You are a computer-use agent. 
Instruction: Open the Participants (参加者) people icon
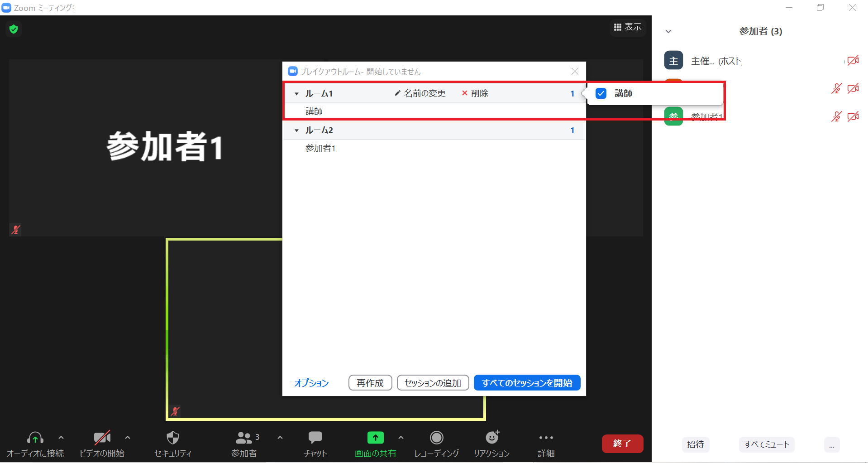(244, 438)
